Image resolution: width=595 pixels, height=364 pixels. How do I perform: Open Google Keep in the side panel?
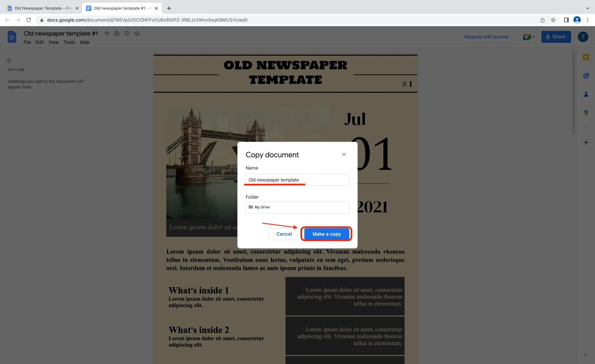click(x=586, y=57)
